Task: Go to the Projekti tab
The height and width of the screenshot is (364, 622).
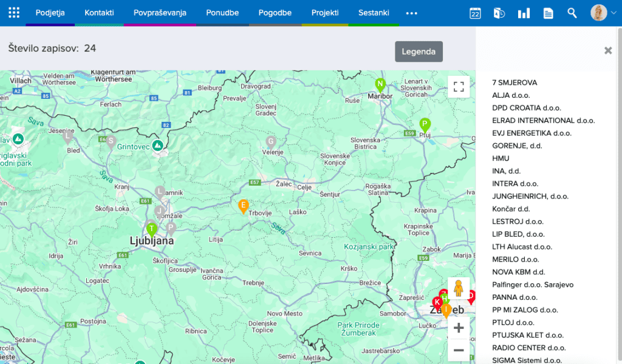Action: tap(325, 13)
